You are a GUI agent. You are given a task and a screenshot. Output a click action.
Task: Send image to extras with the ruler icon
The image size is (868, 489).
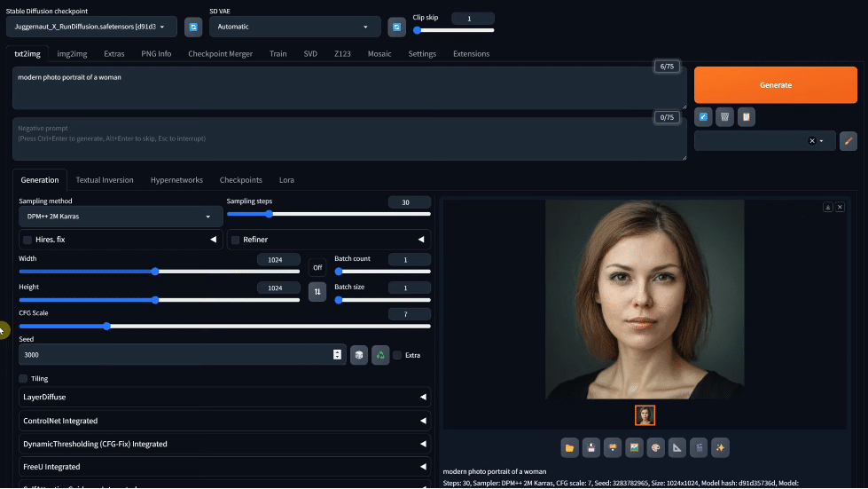[x=677, y=447]
